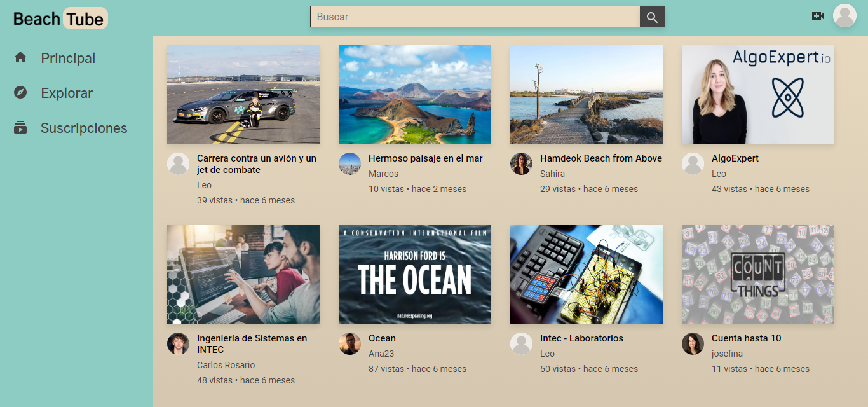Click '50 vistas • hace 6 meses'

click(589, 369)
